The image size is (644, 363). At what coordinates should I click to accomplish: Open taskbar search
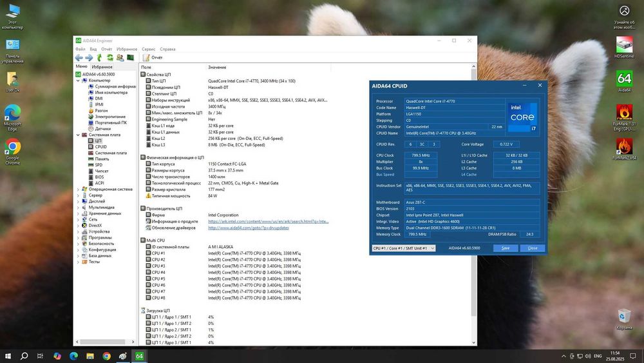click(x=24, y=356)
